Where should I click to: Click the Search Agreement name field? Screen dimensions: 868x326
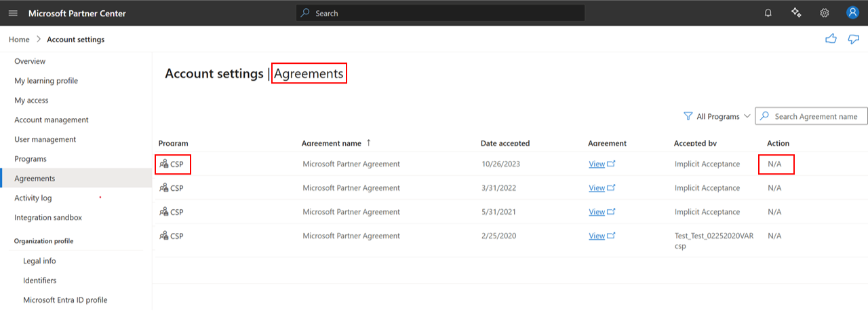(816, 116)
